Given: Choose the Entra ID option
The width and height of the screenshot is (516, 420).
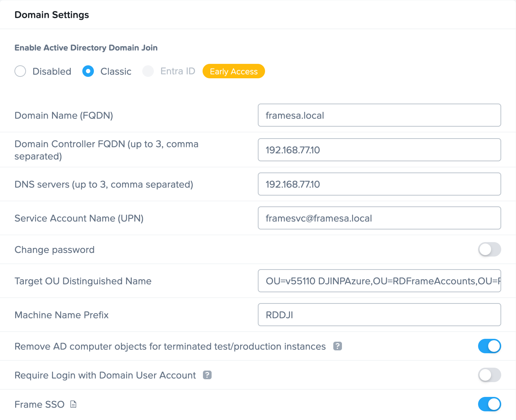Looking at the screenshot, I should pyautogui.click(x=148, y=71).
